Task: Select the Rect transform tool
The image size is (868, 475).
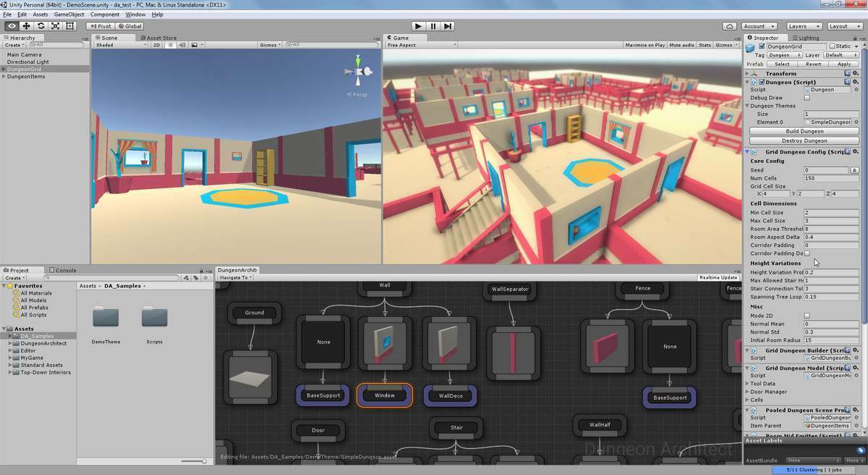Action: [69, 26]
